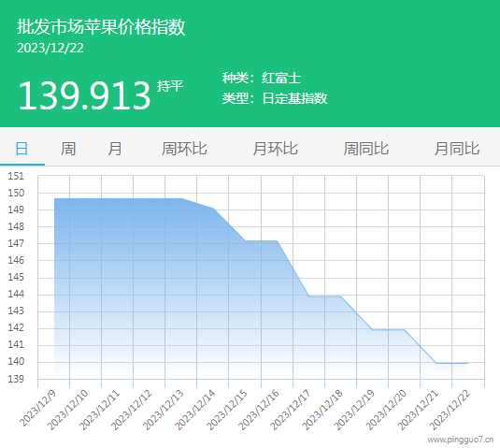500x448 pixels.
Task: Open the 月同比 tab
Action: coord(457,149)
